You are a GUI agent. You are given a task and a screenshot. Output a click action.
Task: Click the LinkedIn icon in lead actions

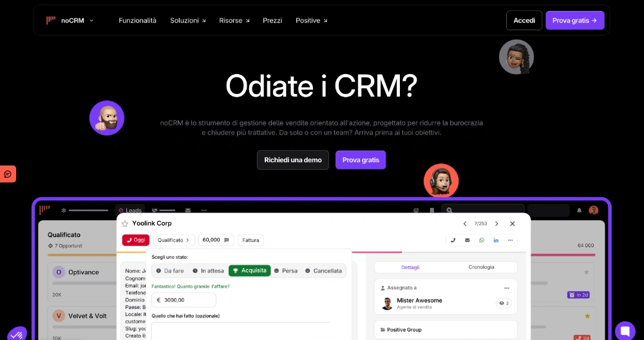click(x=496, y=240)
